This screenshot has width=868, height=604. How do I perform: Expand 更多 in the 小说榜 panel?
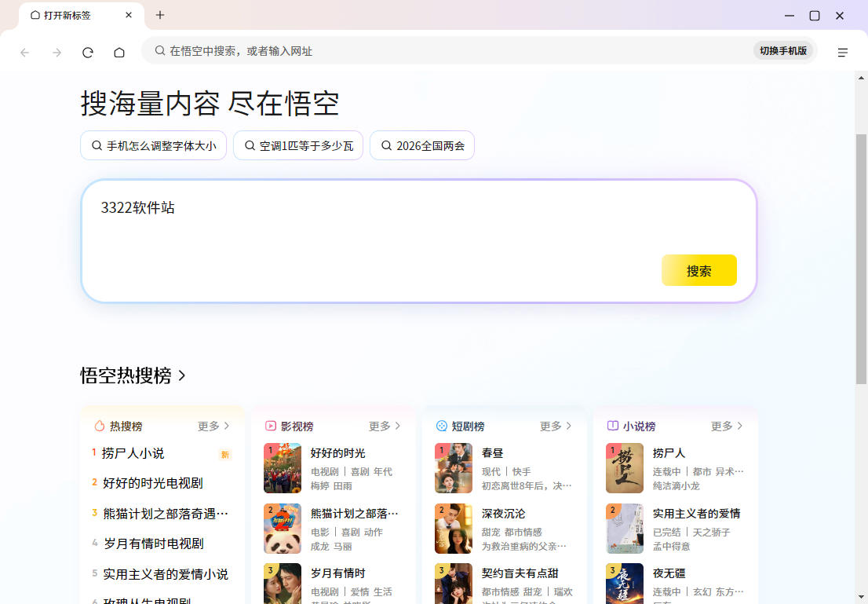(x=727, y=426)
